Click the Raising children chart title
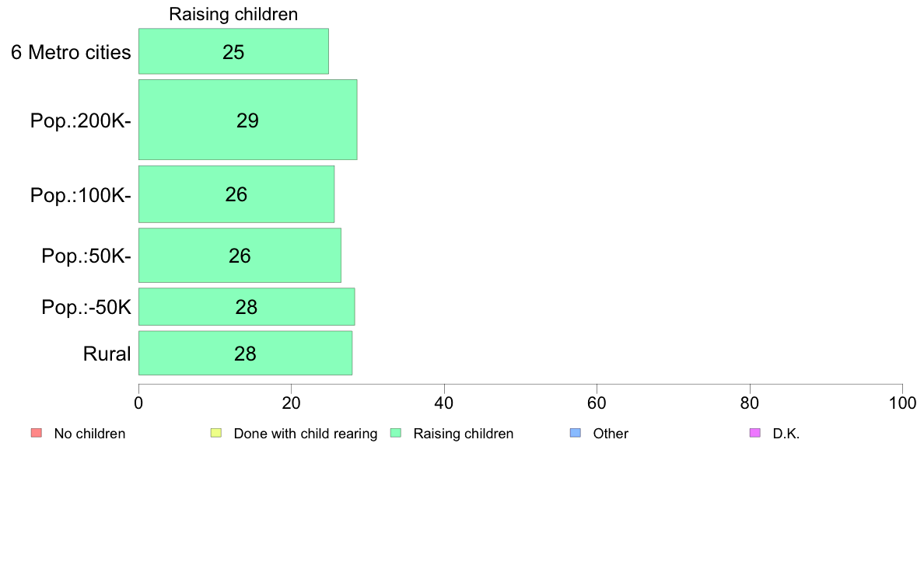Screen dimensions: 924x572 (x=233, y=14)
